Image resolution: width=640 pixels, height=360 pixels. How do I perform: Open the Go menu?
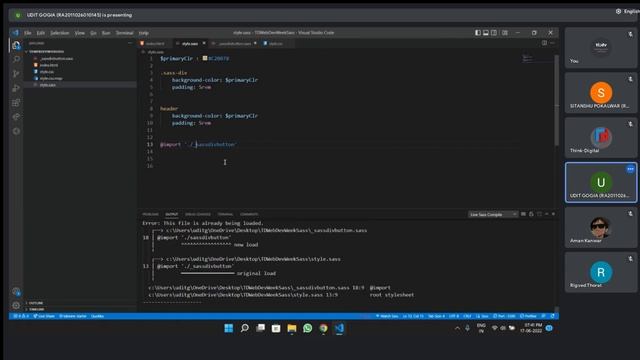coord(93,33)
